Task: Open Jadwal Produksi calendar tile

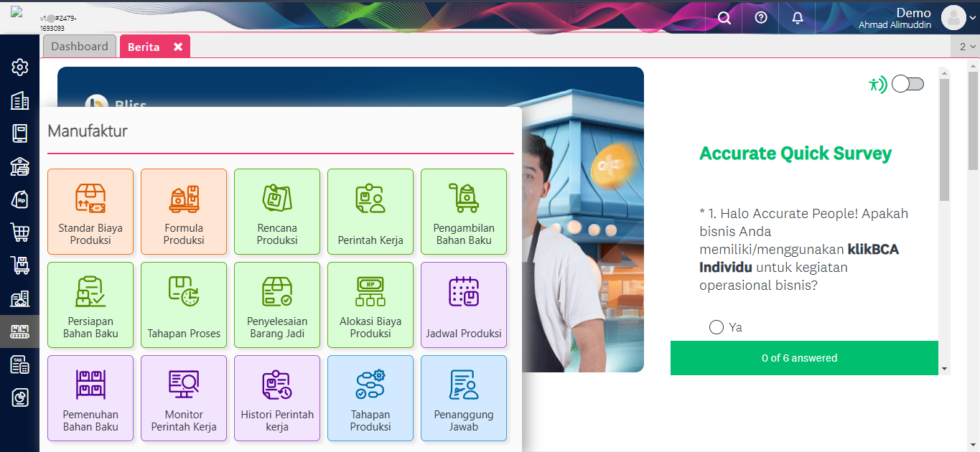Action: (x=464, y=305)
